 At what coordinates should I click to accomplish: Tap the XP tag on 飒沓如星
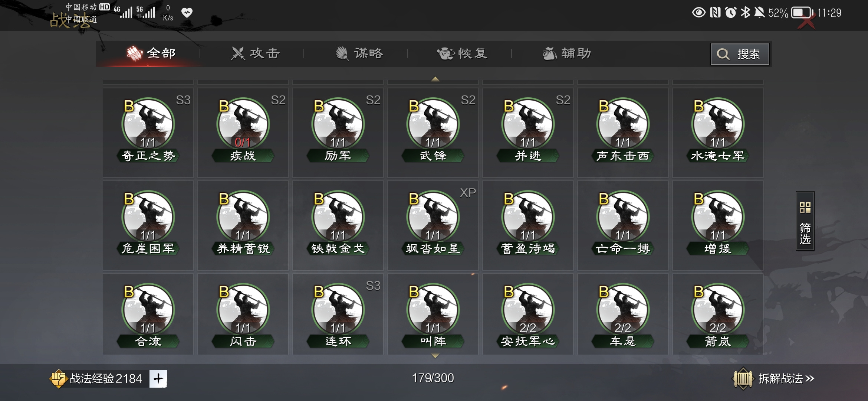[468, 193]
